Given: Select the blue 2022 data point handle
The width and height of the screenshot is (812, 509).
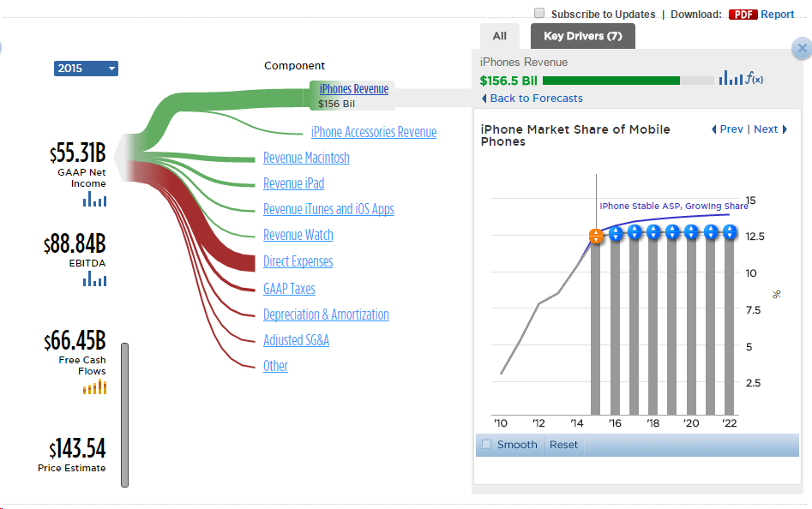Looking at the screenshot, I should (x=729, y=231).
